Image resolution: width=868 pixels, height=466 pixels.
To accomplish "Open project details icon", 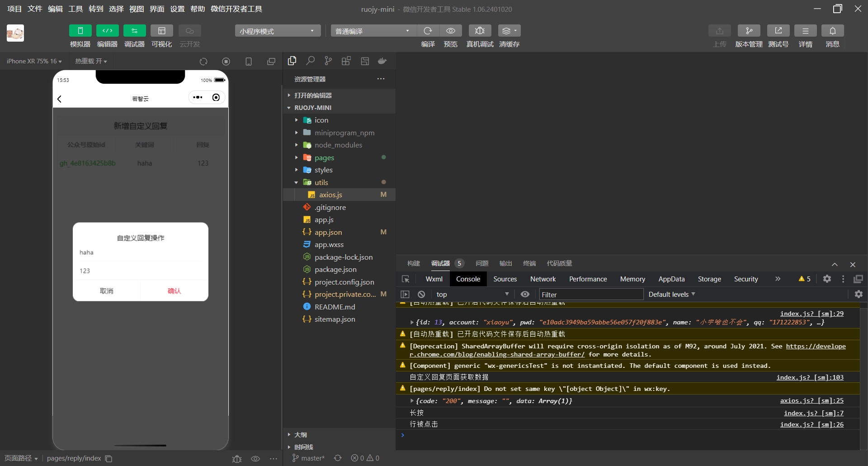I will pyautogui.click(x=805, y=31).
